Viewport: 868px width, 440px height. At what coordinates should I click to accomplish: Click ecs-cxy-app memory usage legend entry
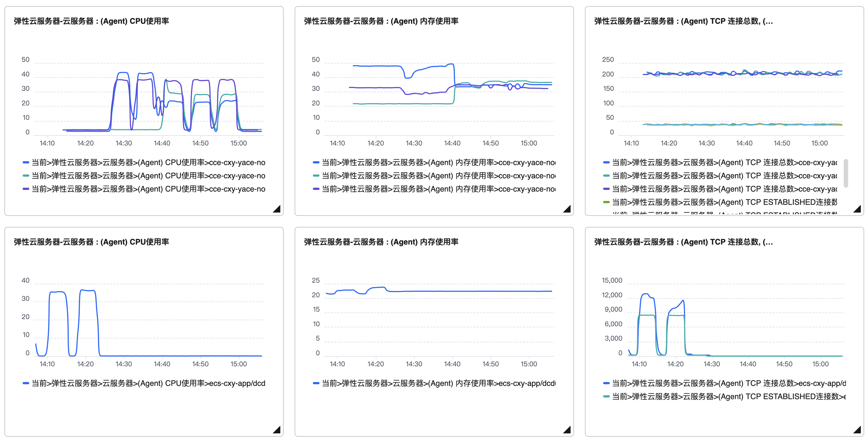click(x=438, y=383)
